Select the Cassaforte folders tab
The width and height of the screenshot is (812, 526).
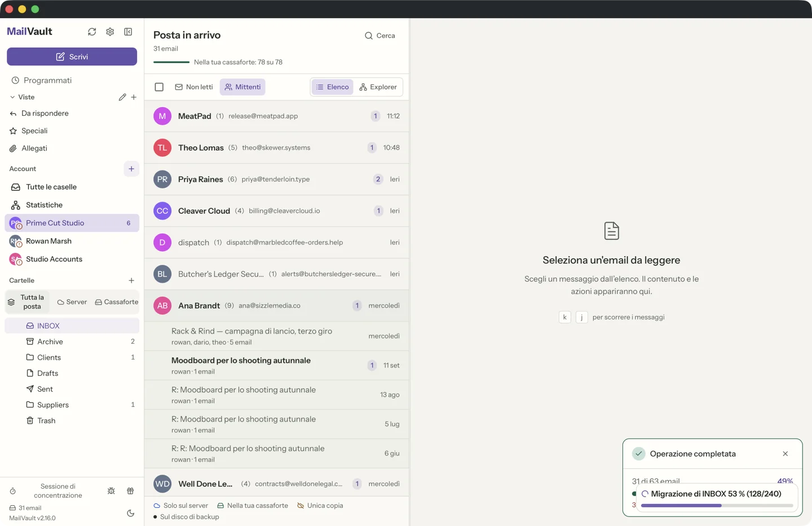[117, 302]
